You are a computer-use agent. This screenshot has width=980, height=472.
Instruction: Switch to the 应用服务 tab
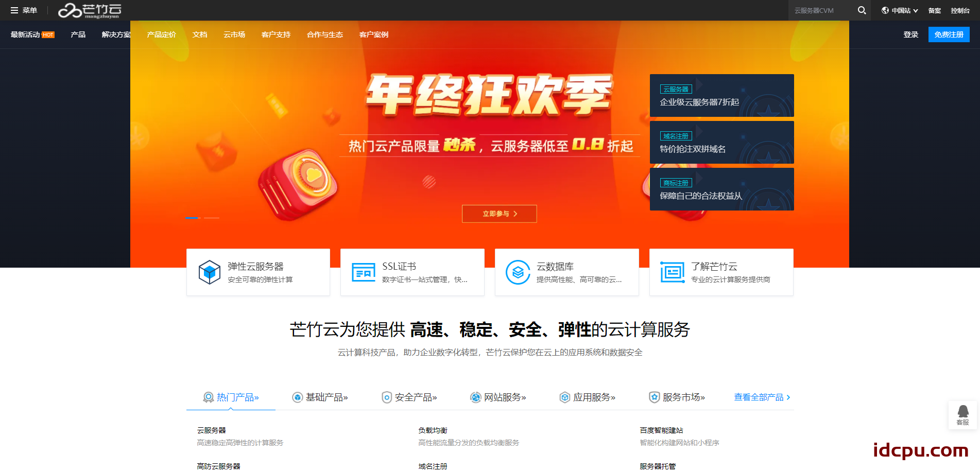[x=588, y=397]
